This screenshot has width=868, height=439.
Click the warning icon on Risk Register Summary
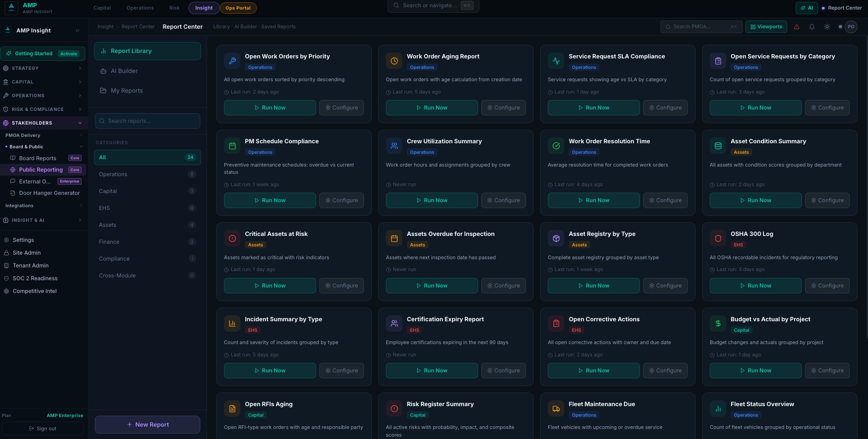point(394,409)
